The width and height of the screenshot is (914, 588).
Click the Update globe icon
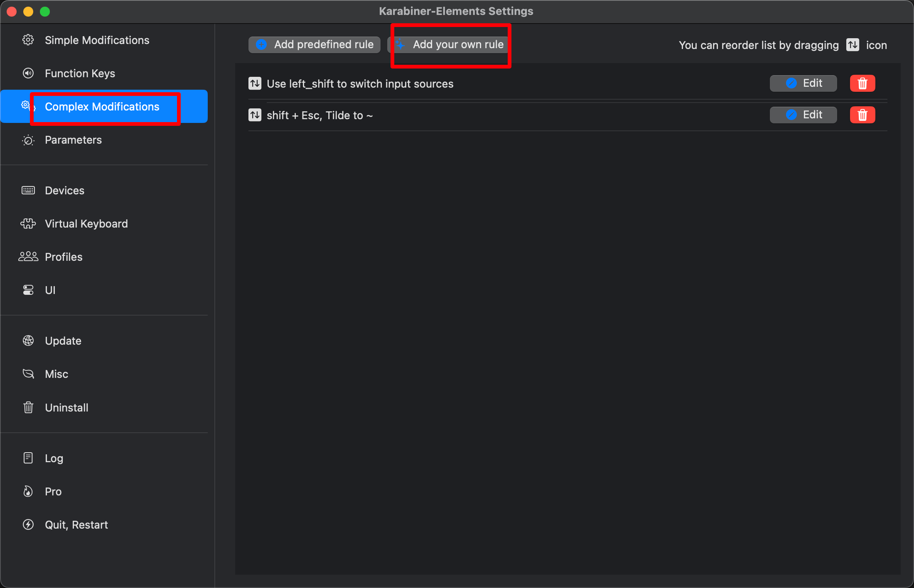point(28,341)
